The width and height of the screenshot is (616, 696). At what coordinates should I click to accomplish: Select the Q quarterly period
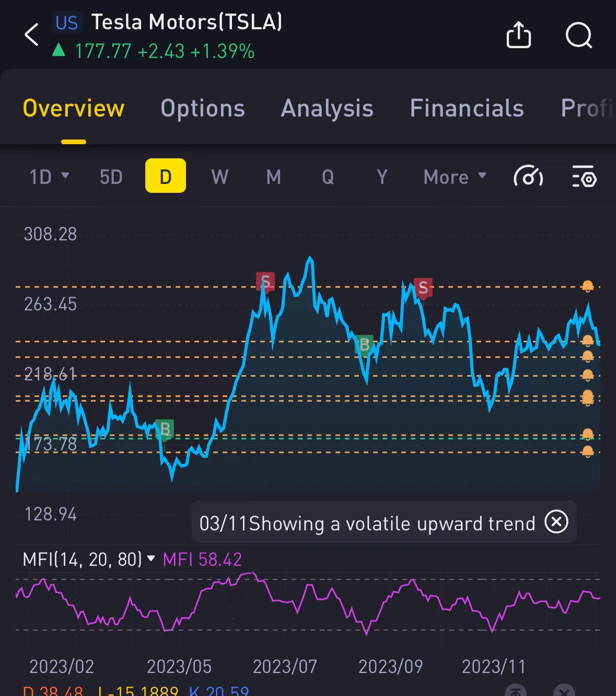click(x=328, y=177)
